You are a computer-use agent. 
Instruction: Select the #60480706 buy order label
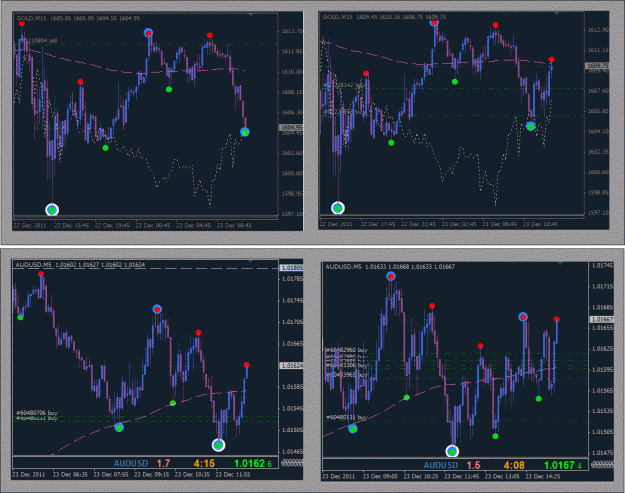pos(37,413)
